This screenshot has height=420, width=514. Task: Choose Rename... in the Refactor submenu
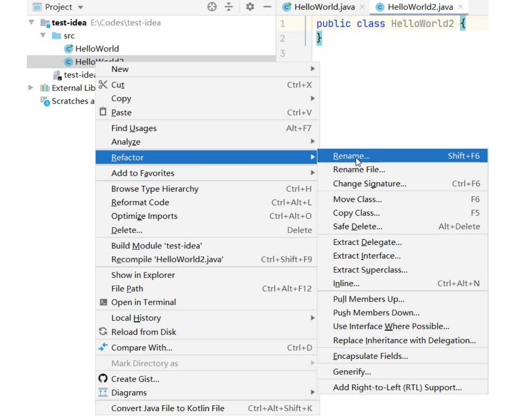[x=403, y=156]
